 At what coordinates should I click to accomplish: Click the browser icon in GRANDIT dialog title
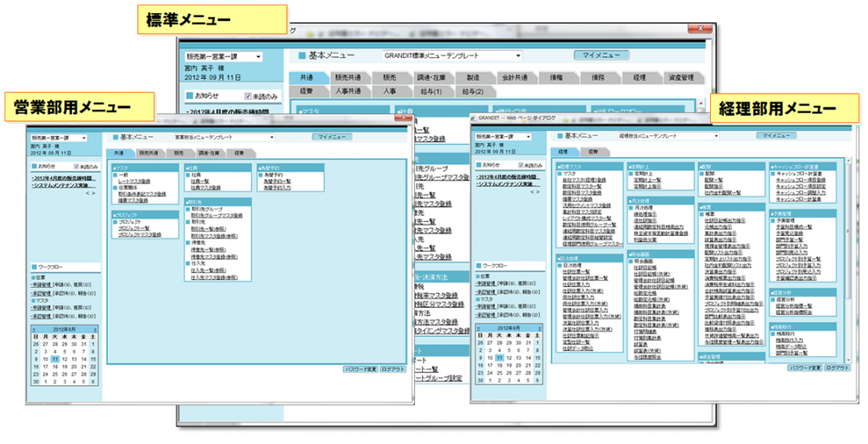pos(473,117)
